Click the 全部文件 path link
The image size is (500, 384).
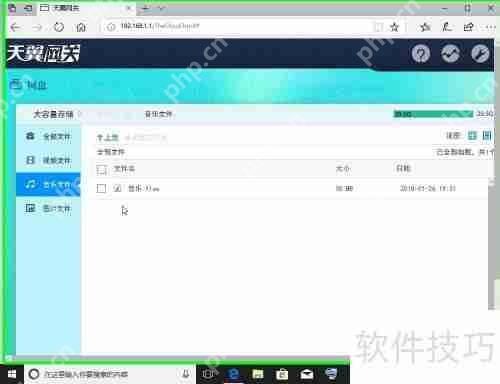click(111, 152)
